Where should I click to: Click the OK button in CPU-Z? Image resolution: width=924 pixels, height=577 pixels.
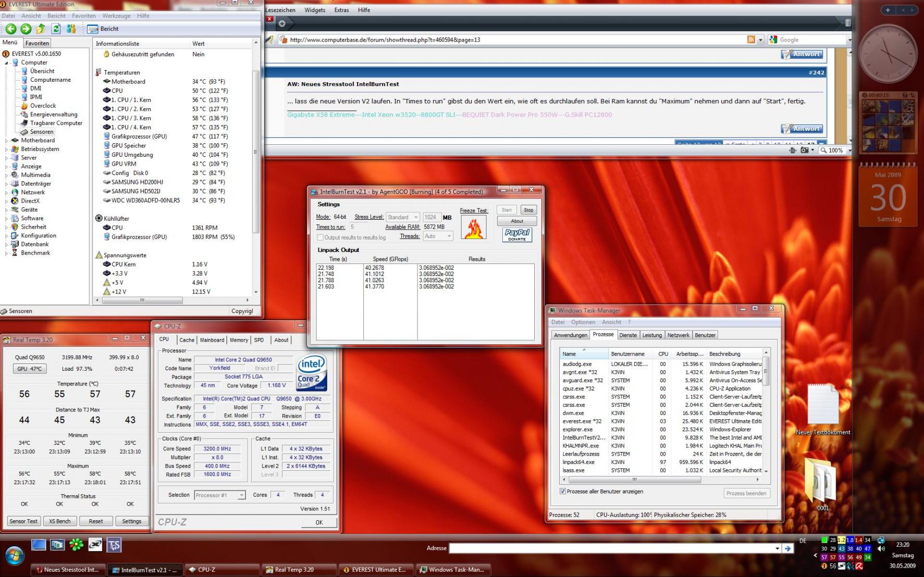[319, 522]
